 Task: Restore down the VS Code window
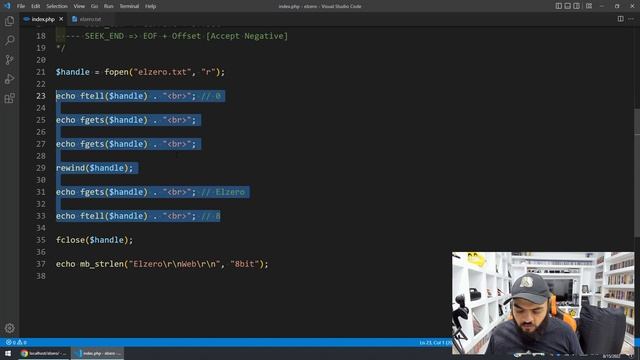tap(617, 6)
